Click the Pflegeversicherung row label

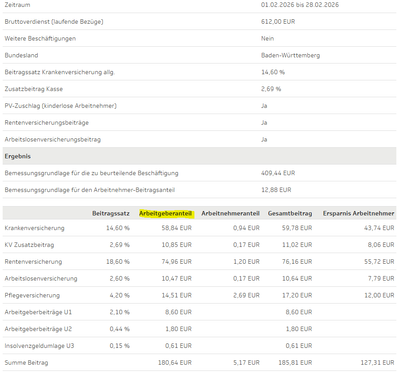click(x=32, y=296)
